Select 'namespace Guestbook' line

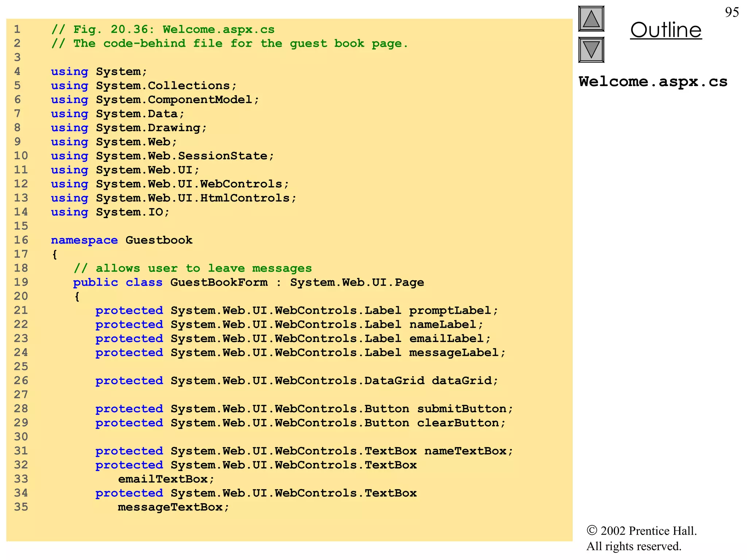[121, 240]
